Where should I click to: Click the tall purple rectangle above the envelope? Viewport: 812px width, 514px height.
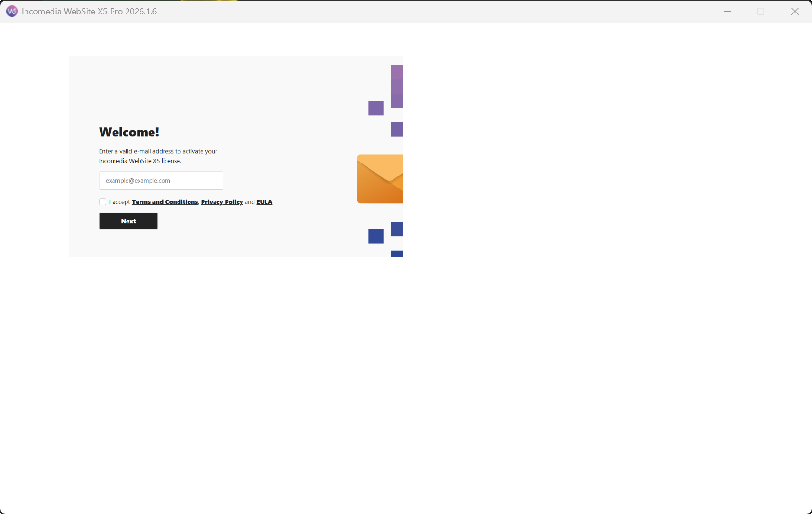click(x=397, y=87)
